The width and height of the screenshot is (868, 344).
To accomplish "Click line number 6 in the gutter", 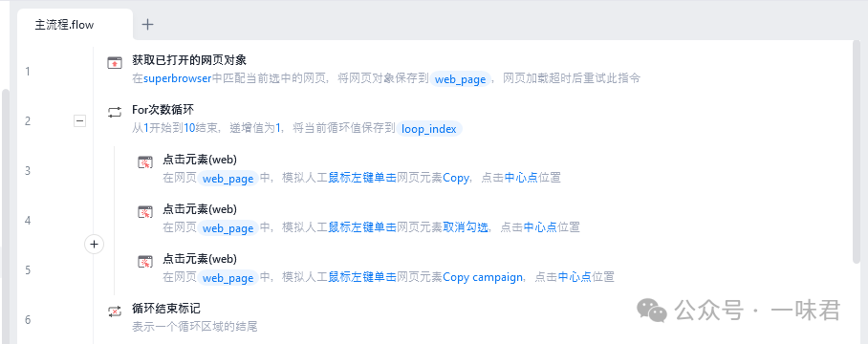I will pyautogui.click(x=28, y=320).
